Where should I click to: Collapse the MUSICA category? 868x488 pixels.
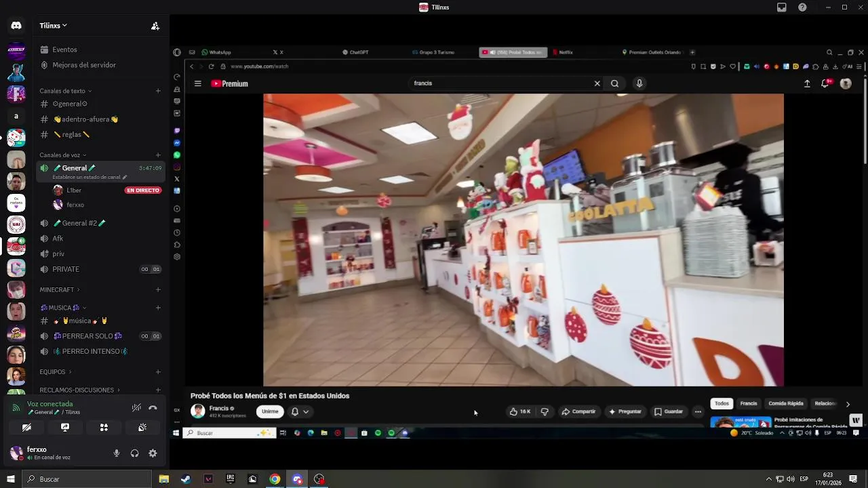tap(63, 308)
